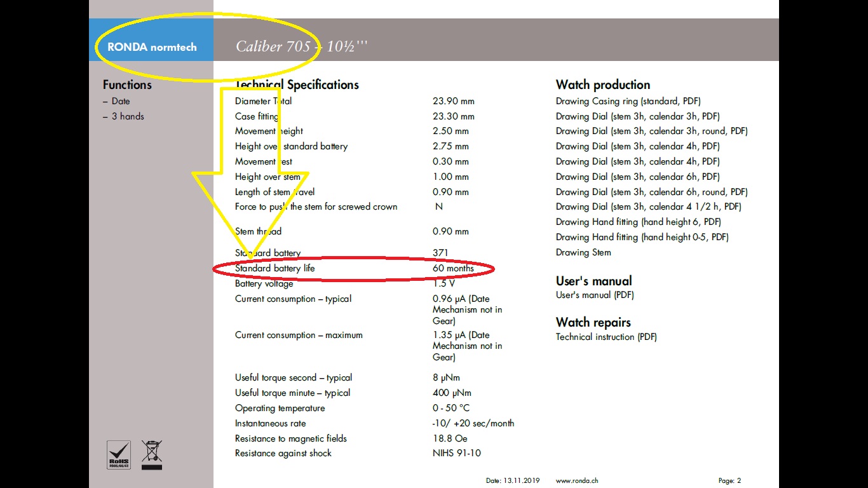
Task: Click the -10/ +20 sec/month value
Action: pyautogui.click(x=473, y=423)
